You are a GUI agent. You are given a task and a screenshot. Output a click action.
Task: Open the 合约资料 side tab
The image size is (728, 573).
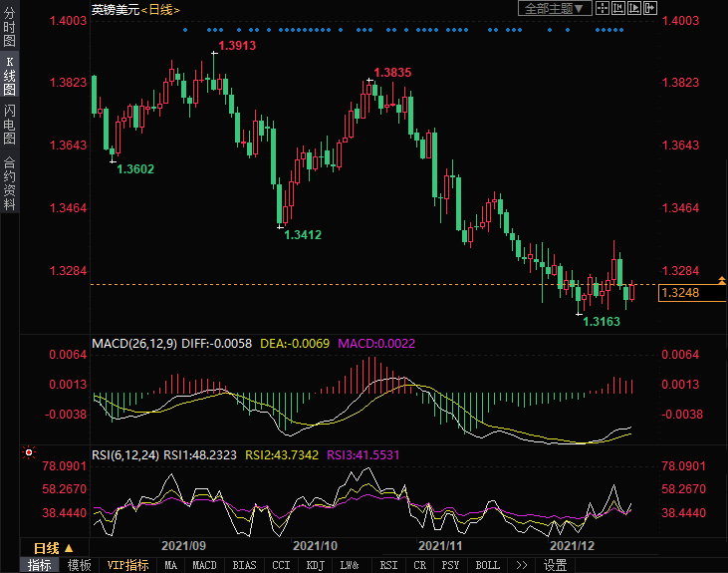pyautogui.click(x=9, y=182)
